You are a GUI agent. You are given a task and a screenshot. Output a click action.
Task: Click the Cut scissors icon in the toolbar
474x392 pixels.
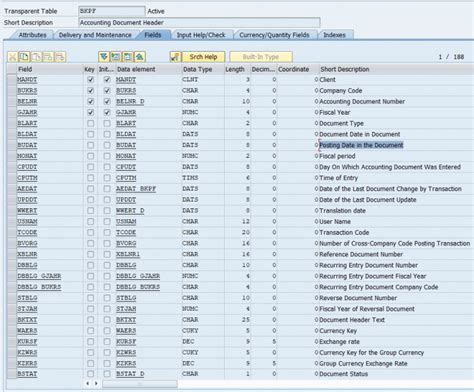[12, 57]
